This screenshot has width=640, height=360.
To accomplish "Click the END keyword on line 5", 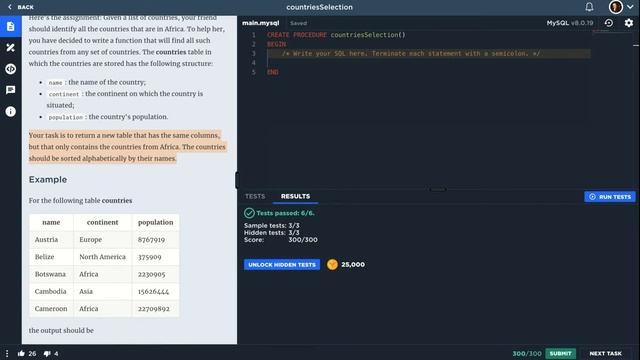I will (x=273, y=72).
